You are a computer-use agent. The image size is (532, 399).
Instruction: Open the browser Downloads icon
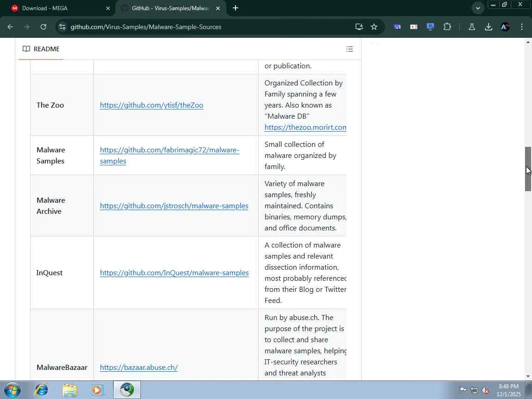click(x=488, y=27)
